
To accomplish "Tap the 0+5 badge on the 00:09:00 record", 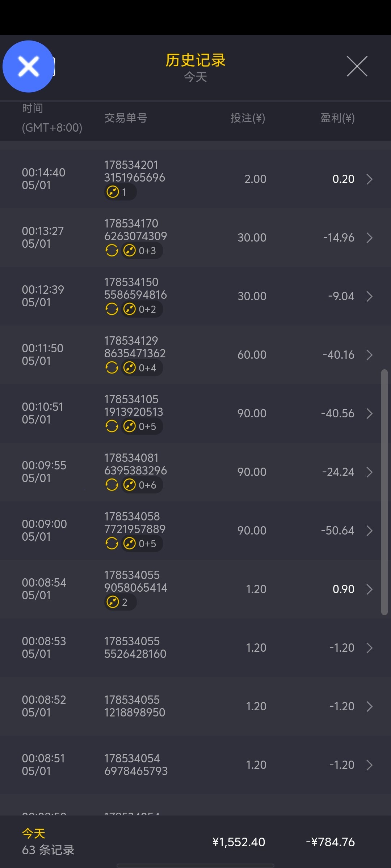I will (x=142, y=544).
